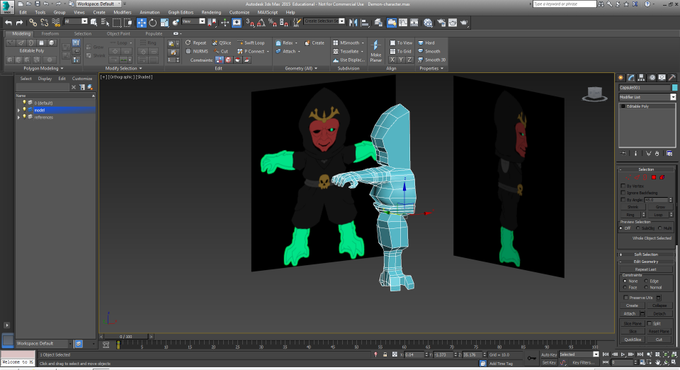Open the Create command panel tab

coord(621,78)
